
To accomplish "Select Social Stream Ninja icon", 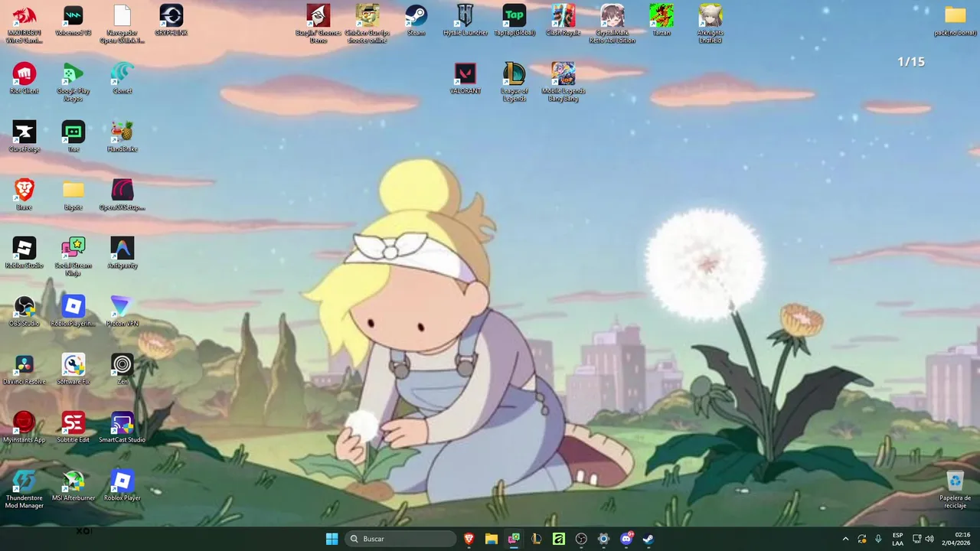I will [x=73, y=257].
